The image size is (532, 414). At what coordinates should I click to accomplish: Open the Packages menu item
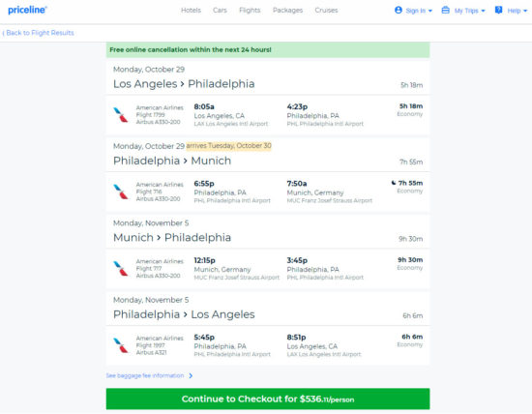click(287, 11)
